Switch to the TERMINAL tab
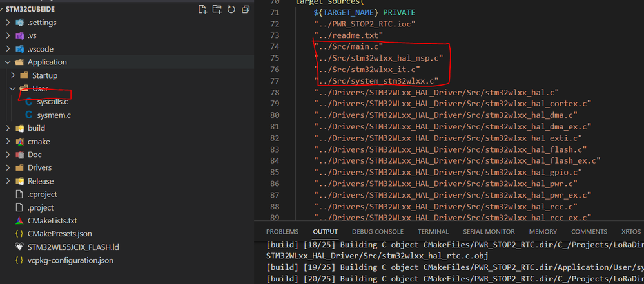Image resolution: width=644 pixels, height=284 pixels. (x=433, y=232)
